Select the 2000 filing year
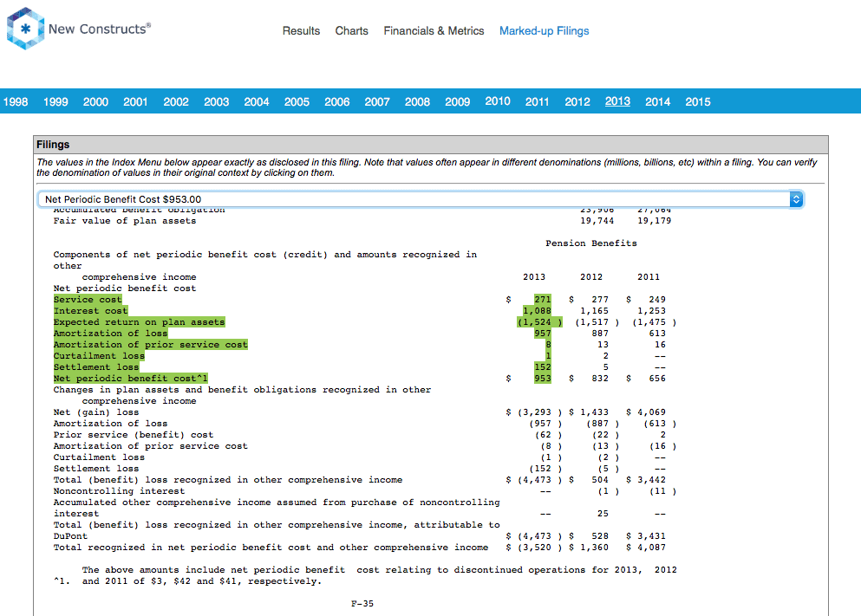The height and width of the screenshot is (616, 861). pyautogui.click(x=95, y=101)
